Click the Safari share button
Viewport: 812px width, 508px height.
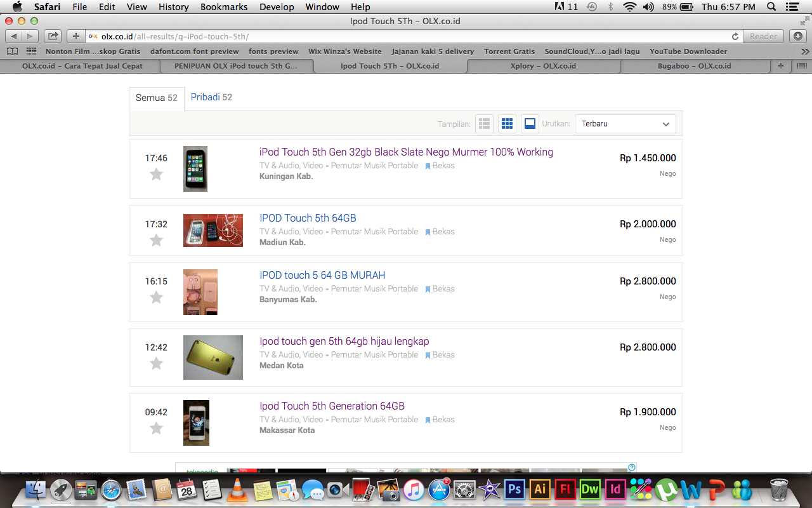click(53, 36)
